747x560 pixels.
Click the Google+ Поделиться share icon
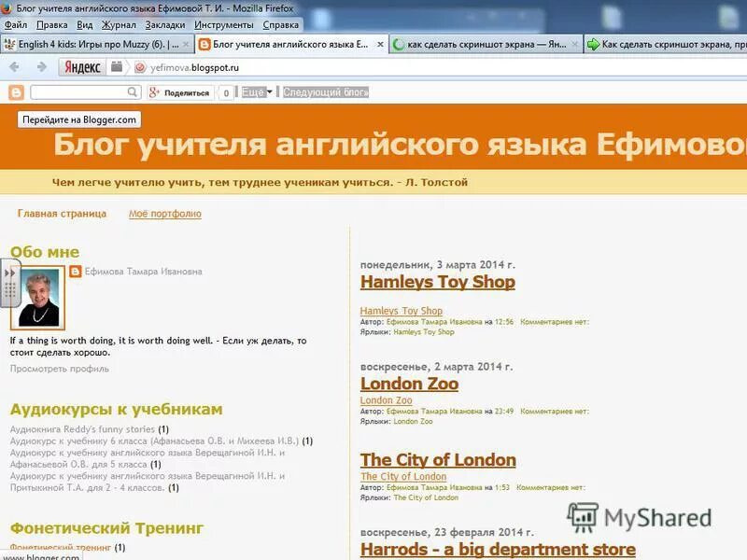tap(152, 93)
